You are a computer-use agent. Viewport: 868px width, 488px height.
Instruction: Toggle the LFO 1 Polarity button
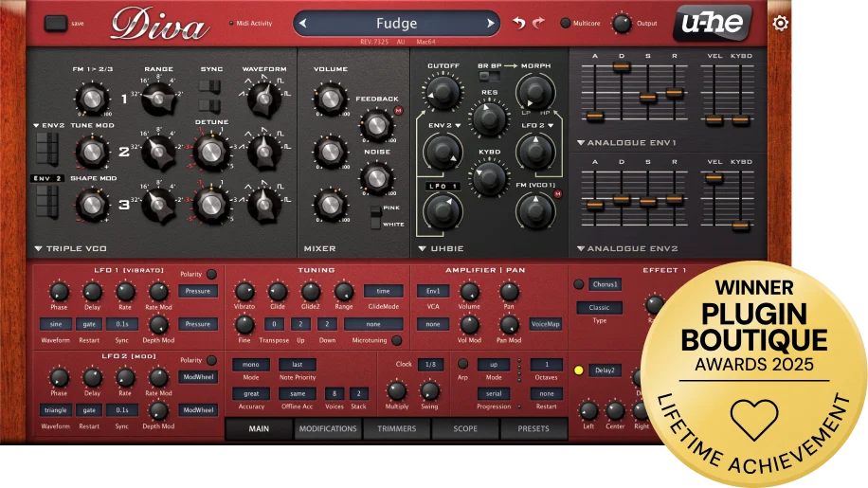211,274
